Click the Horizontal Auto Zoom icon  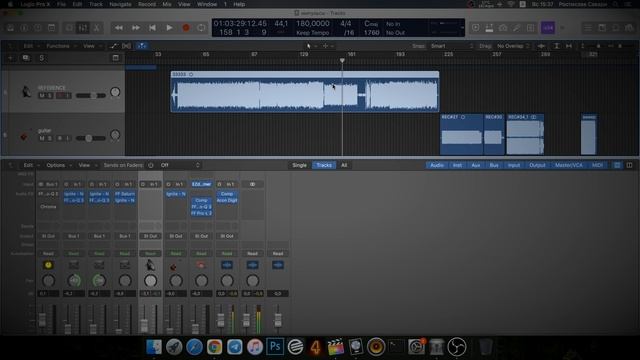[569, 46]
